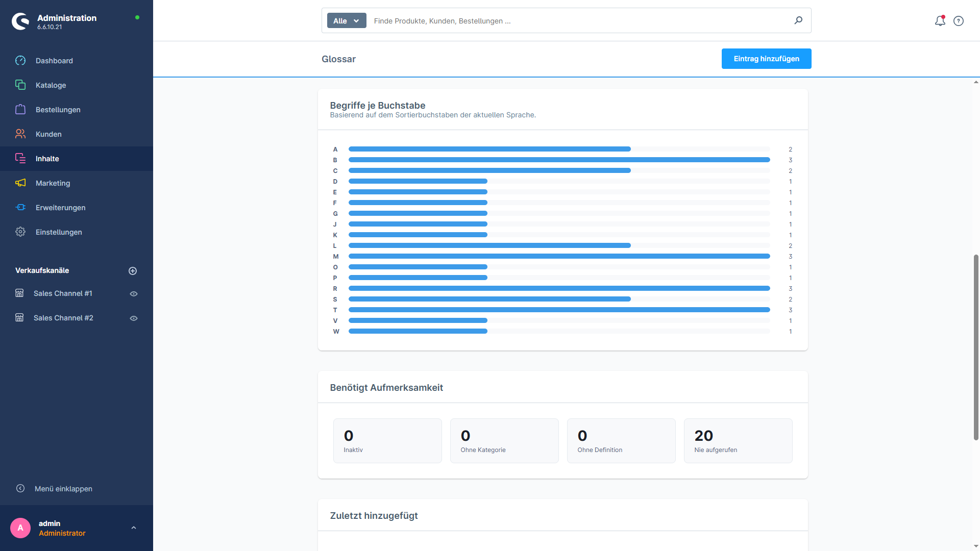Open the Sales Channel #2 link
Viewport: 980px width, 551px height.
point(63,318)
